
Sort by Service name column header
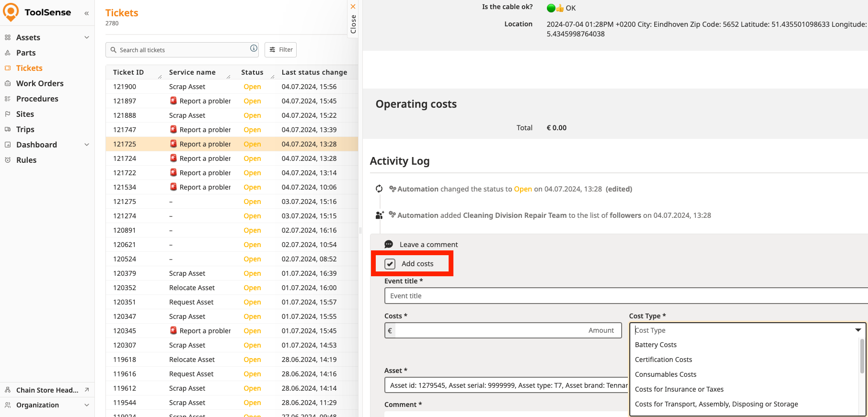(x=192, y=72)
